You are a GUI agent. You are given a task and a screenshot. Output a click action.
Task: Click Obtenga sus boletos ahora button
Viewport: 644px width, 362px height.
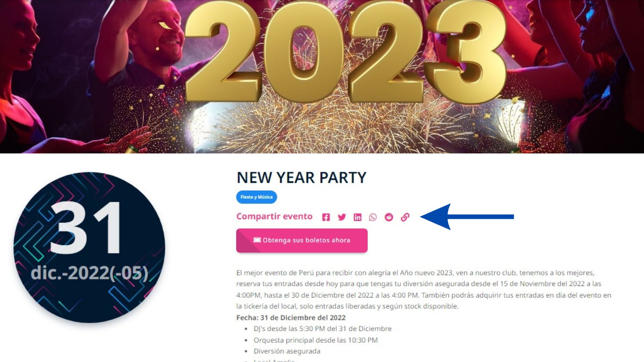pyautogui.click(x=302, y=240)
